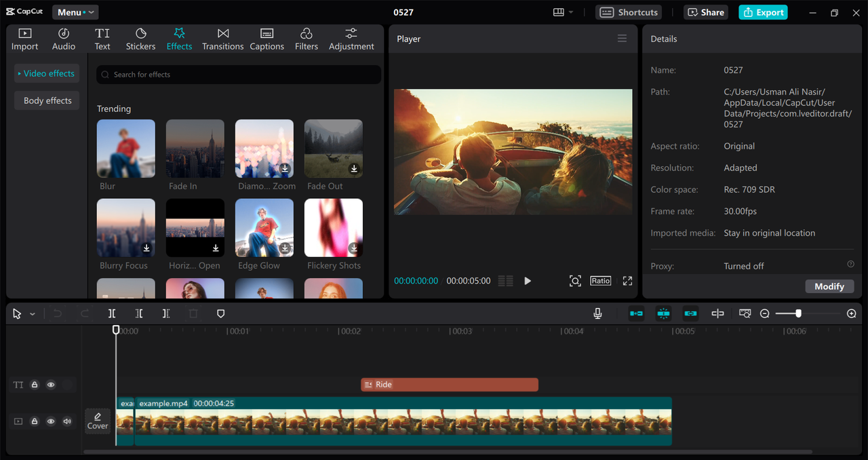Click the delete trash icon
The height and width of the screenshot is (460, 868).
click(x=193, y=313)
